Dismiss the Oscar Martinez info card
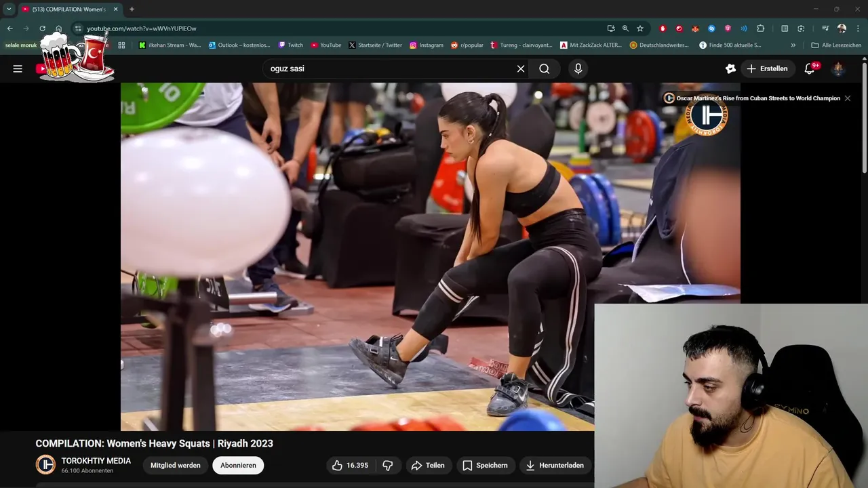Image resolution: width=868 pixels, height=488 pixels. tap(847, 98)
